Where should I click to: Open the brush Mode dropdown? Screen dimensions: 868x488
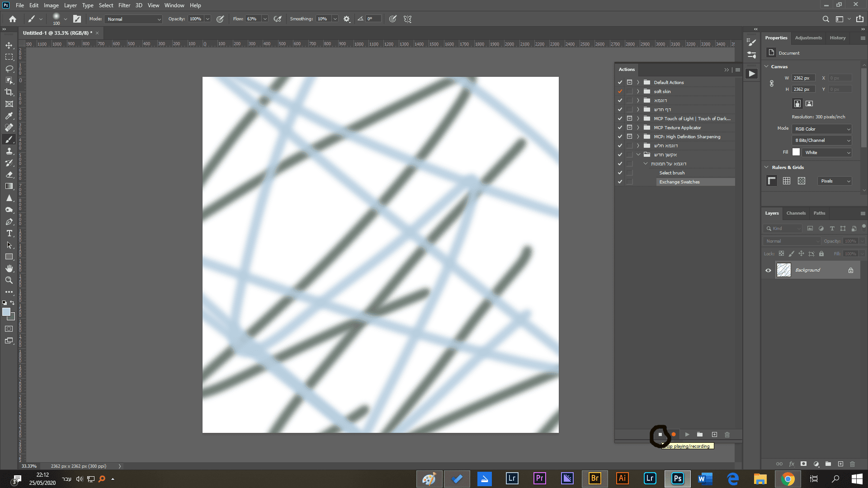pyautogui.click(x=133, y=19)
